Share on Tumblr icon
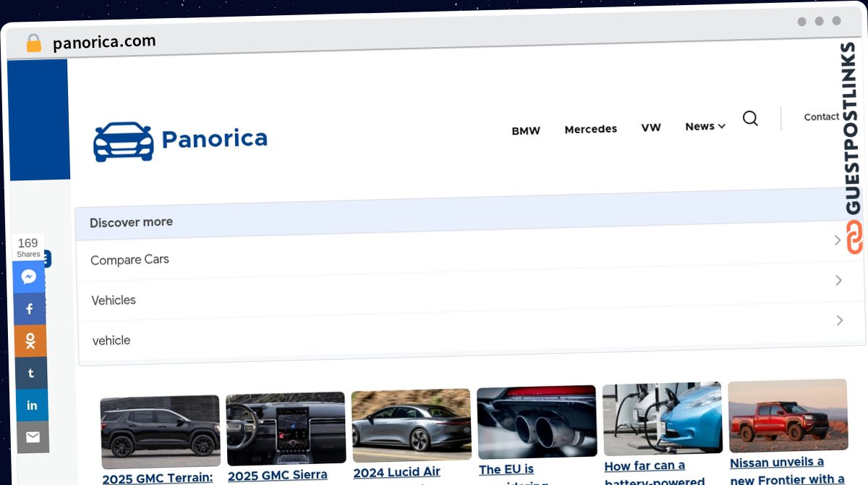The height and width of the screenshot is (485, 868). (x=31, y=373)
